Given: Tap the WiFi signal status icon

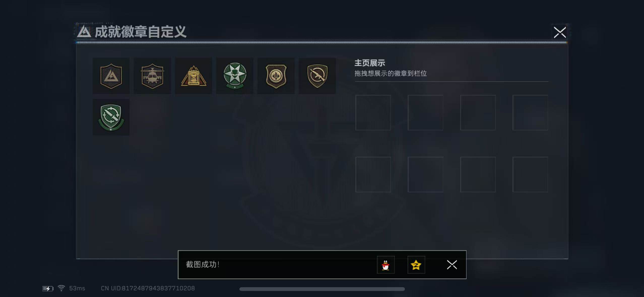Looking at the screenshot, I should point(61,288).
